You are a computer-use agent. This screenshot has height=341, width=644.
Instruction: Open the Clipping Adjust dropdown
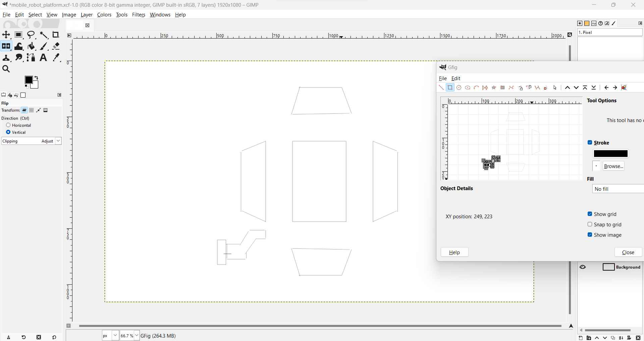pyautogui.click(x=32, y=141)
